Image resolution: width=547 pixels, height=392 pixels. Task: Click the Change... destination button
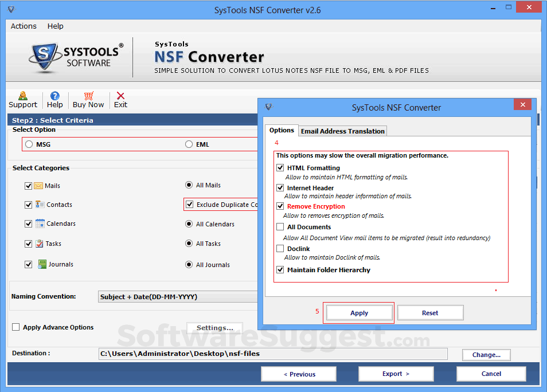click(486, 355)
